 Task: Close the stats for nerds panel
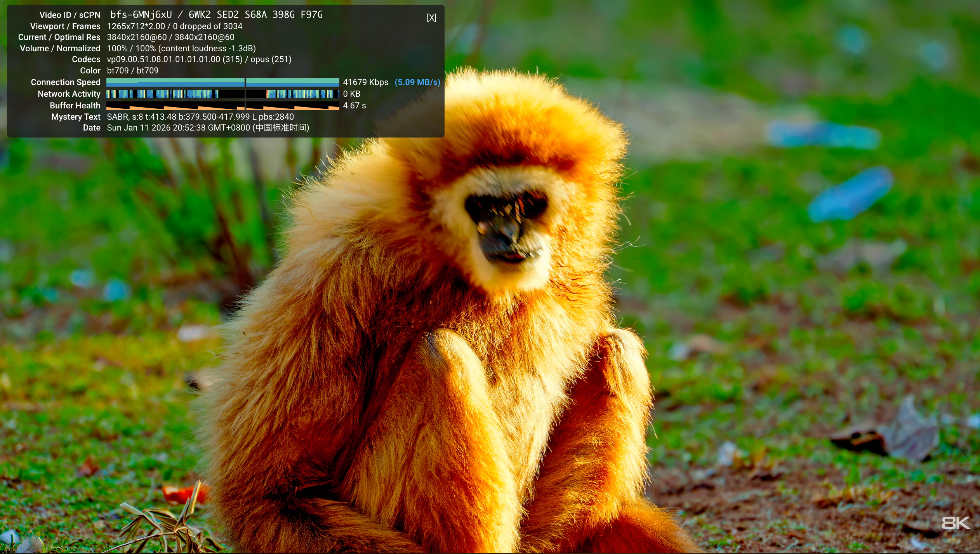(431, 18)
